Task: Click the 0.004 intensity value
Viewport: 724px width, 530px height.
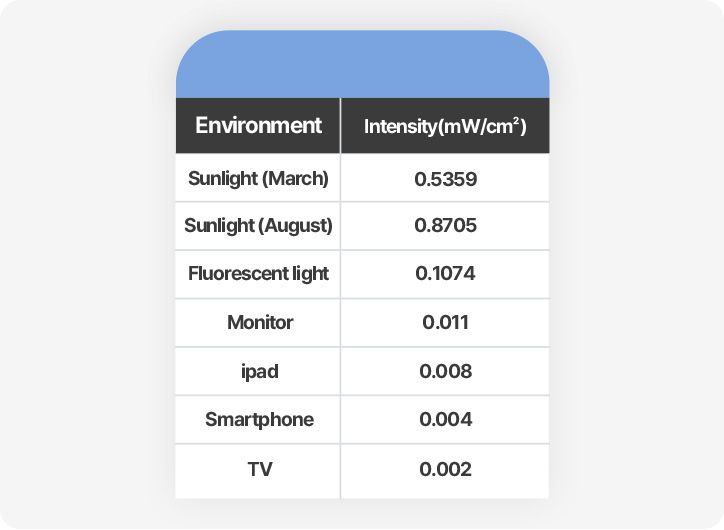Action: tap(446, 419)
